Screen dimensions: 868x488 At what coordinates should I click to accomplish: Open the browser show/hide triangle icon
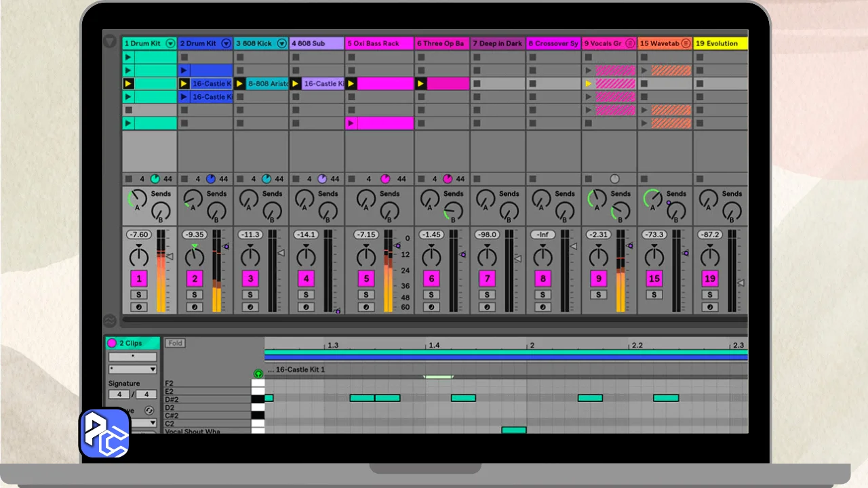(111, 43)
